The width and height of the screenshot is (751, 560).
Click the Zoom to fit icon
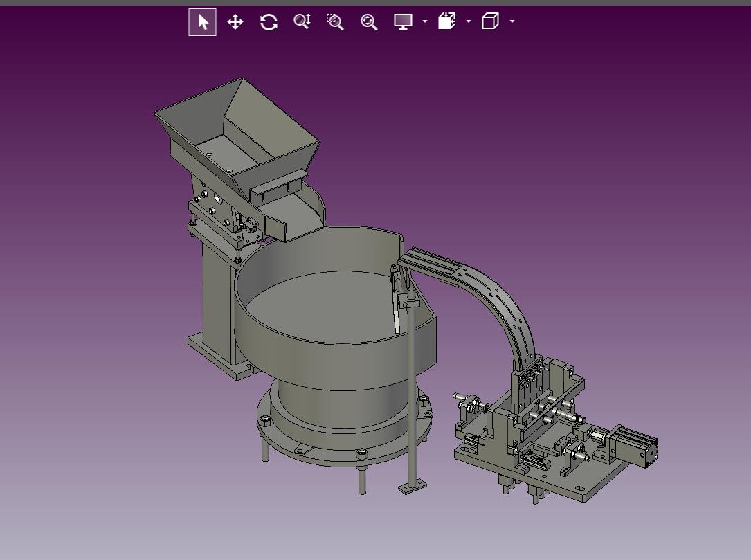pyautogui.click(x=369, y=22)
